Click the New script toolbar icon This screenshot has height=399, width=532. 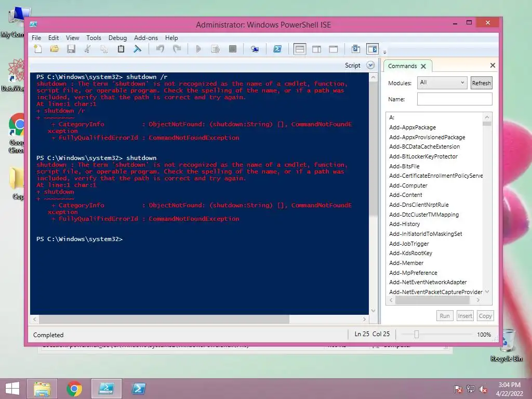(38, 49)
